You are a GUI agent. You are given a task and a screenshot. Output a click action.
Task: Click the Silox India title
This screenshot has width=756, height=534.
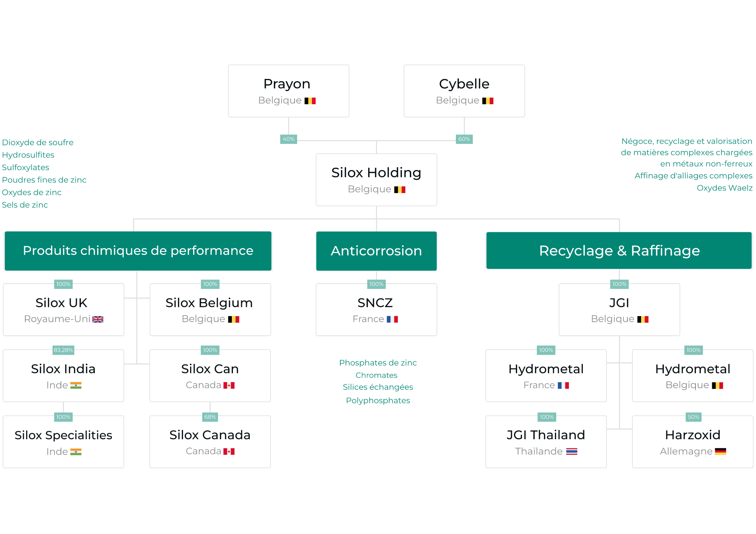tap(63, 369)
